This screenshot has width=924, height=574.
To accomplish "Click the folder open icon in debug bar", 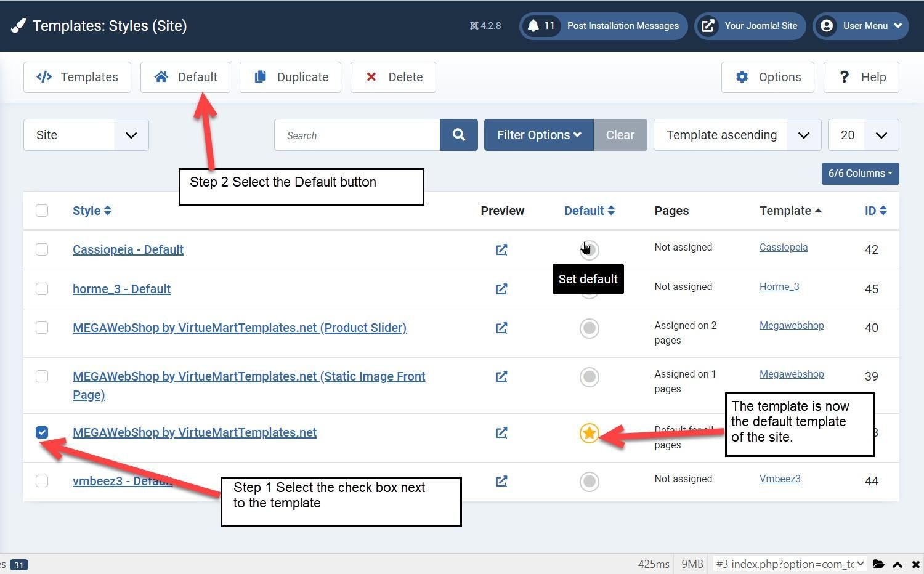I will click(879, 564).
